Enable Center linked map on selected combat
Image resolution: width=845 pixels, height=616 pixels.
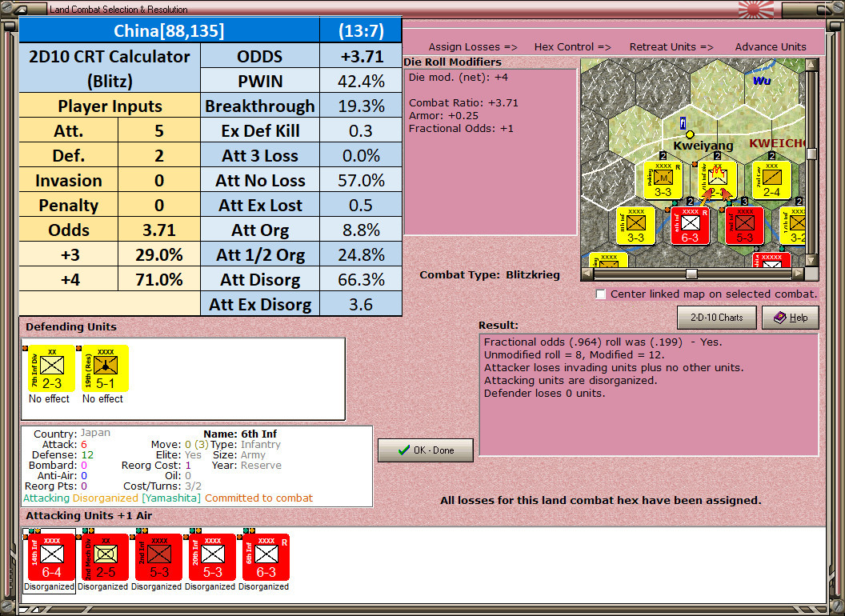(x=601, y=294)
